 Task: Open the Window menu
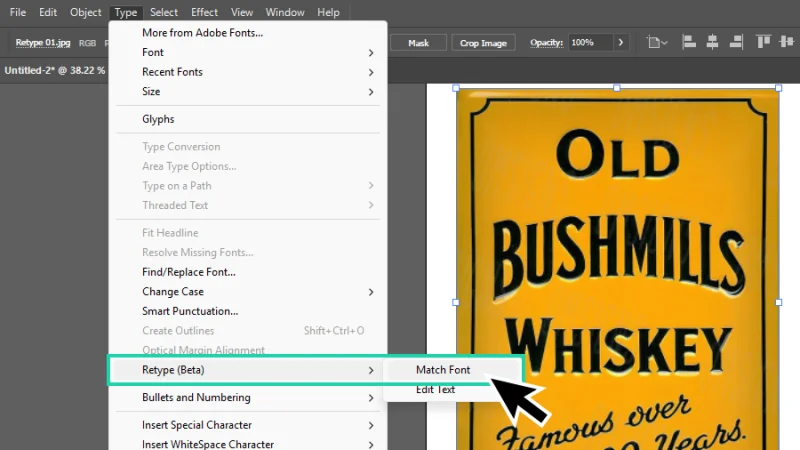[x=285, y=12]
